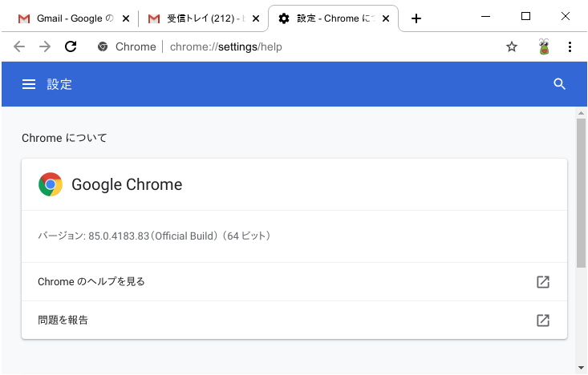588x375 pixels.
Task: Open a new tab with the plus button
Action: point(416,18)
